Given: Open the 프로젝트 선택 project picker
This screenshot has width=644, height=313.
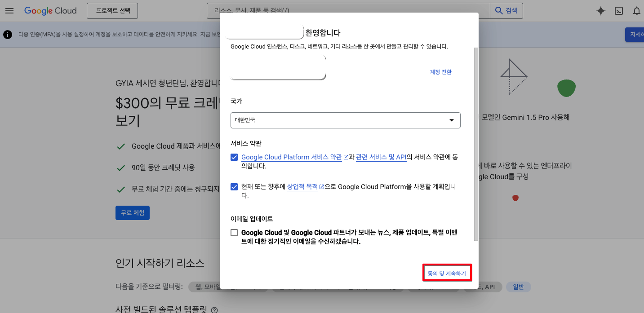Looking at the screenshot, I should click(x=113, y=11).
